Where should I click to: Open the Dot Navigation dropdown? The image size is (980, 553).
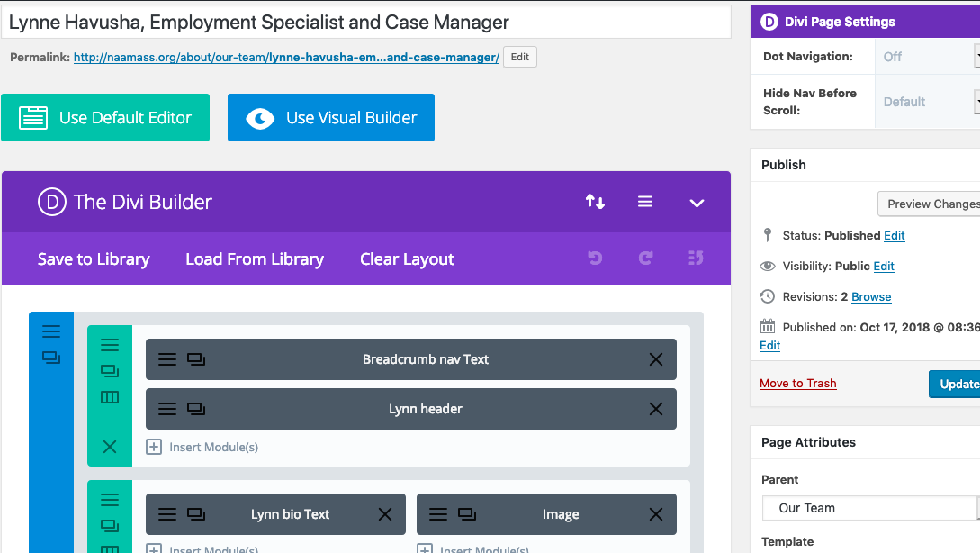928,57
